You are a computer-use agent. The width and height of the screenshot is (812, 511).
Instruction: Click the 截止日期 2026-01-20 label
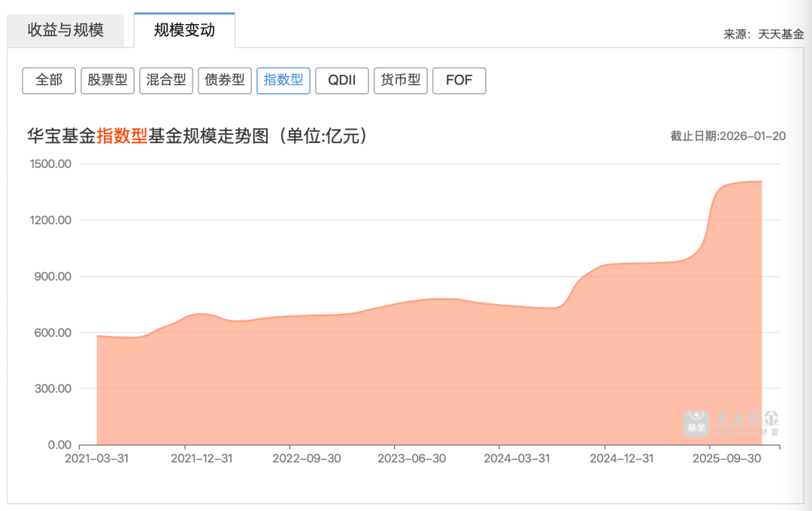coord(728,136)
